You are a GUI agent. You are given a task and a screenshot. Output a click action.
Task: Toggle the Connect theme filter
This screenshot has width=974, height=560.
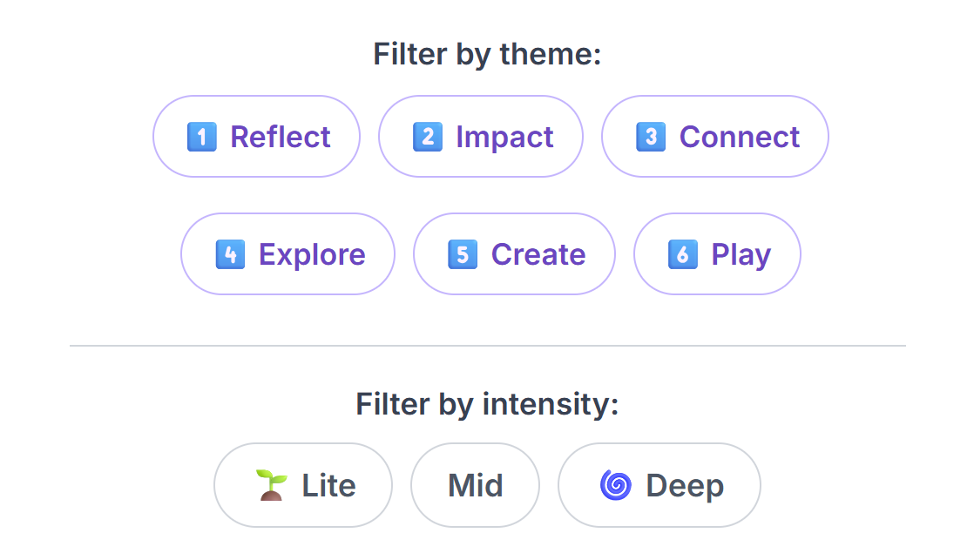[x=714, y=136]
